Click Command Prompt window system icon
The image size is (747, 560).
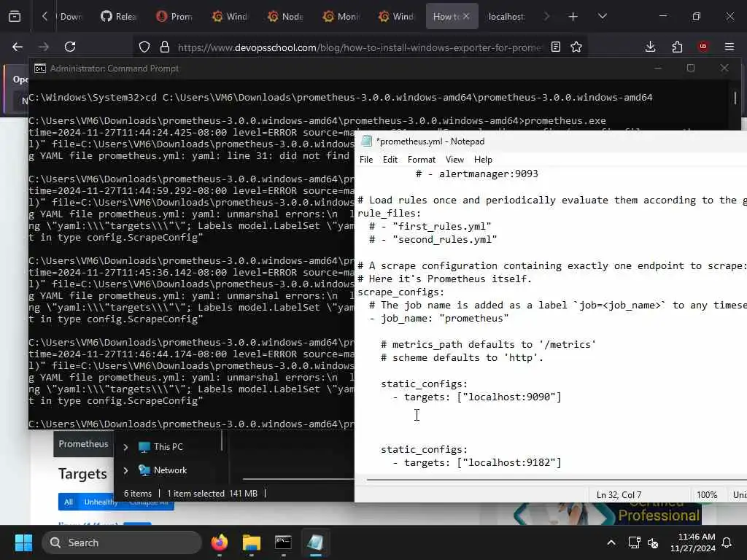click(40, 69)
